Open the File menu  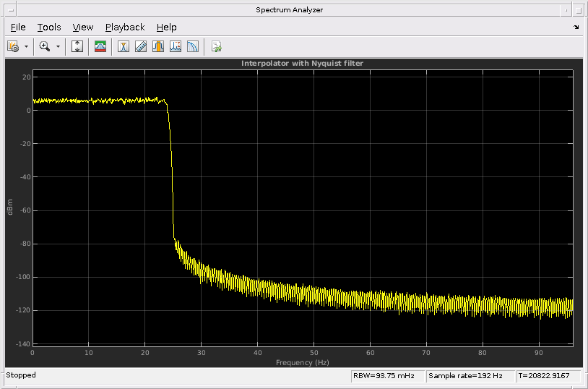coord(18,27)
